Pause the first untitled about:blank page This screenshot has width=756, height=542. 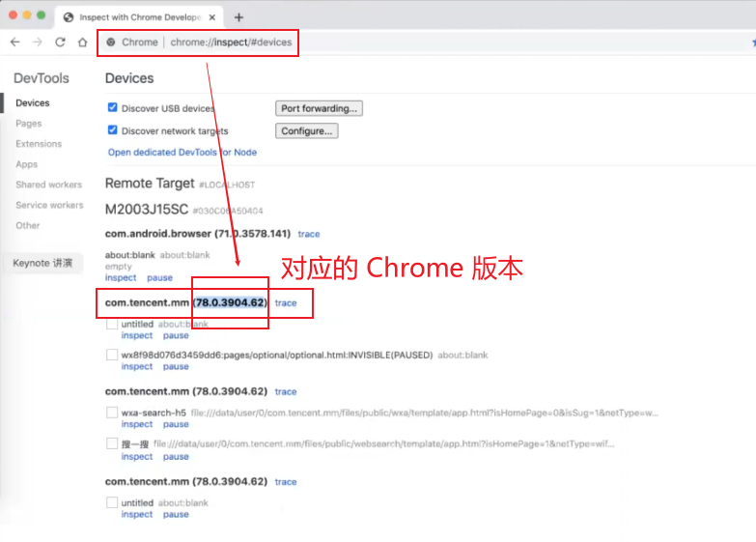coord(176,335)
